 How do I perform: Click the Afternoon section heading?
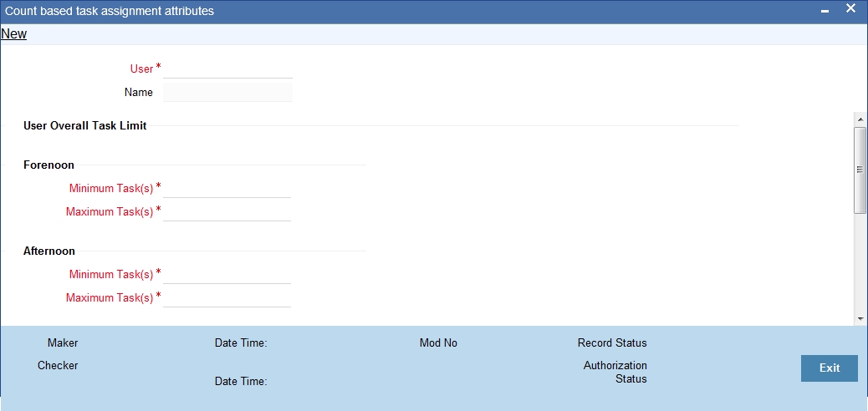[x=49, y=251]
